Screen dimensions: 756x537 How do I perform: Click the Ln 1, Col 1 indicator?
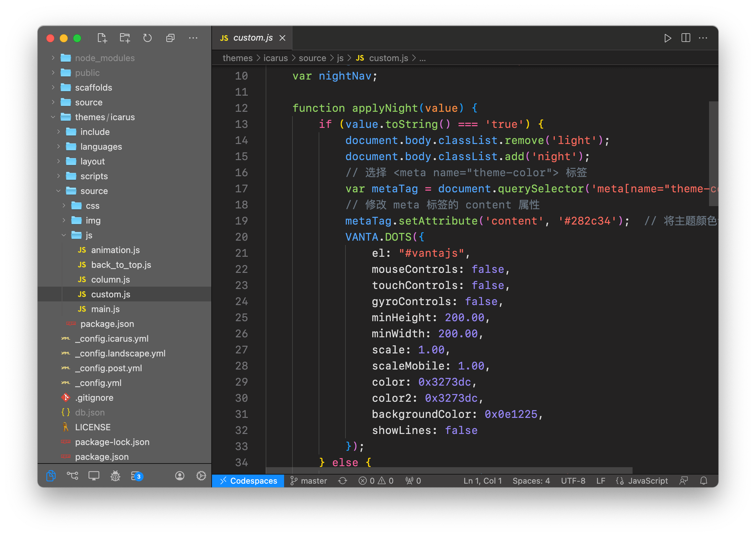point(483,481)
